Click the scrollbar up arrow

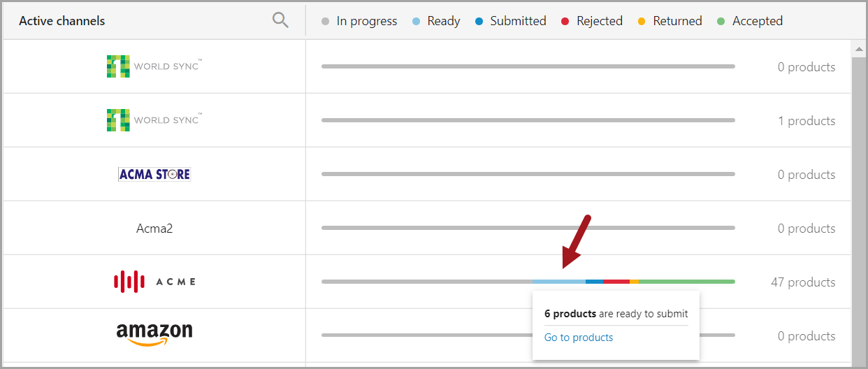point(860,49)
